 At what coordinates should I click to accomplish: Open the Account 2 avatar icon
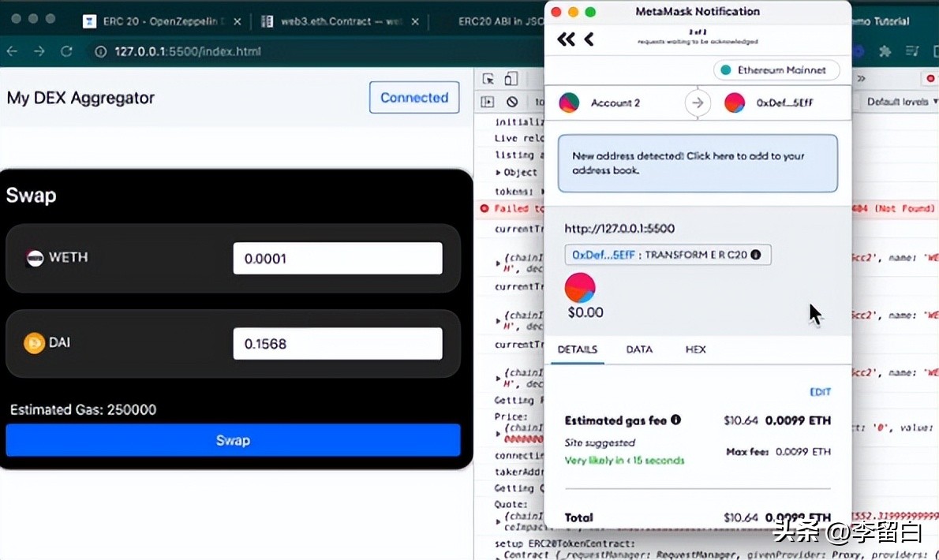pos(569,103)
